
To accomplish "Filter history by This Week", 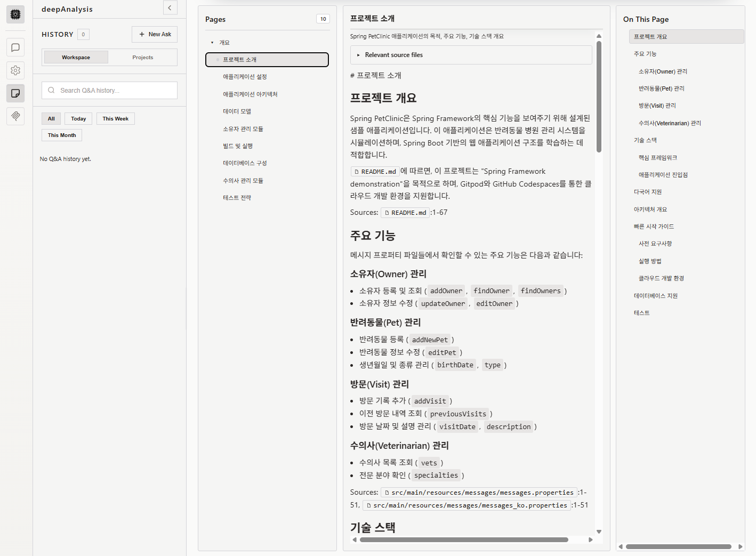I will coord(115,118).
